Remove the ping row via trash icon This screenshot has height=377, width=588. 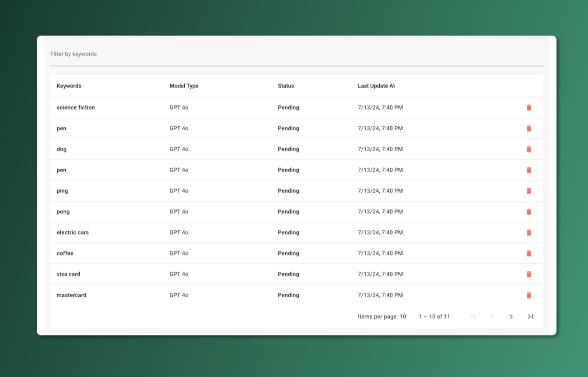528,191
